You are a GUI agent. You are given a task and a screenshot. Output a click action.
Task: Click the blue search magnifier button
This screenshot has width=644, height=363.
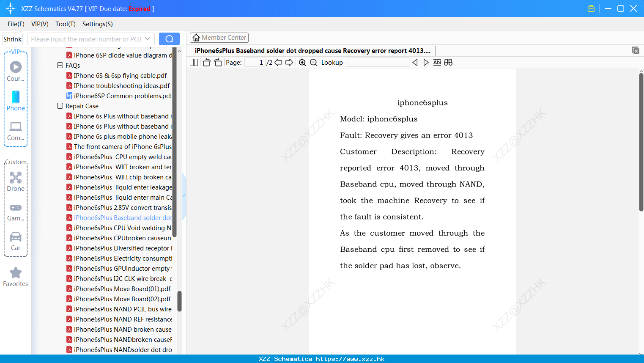pos(169,39)
